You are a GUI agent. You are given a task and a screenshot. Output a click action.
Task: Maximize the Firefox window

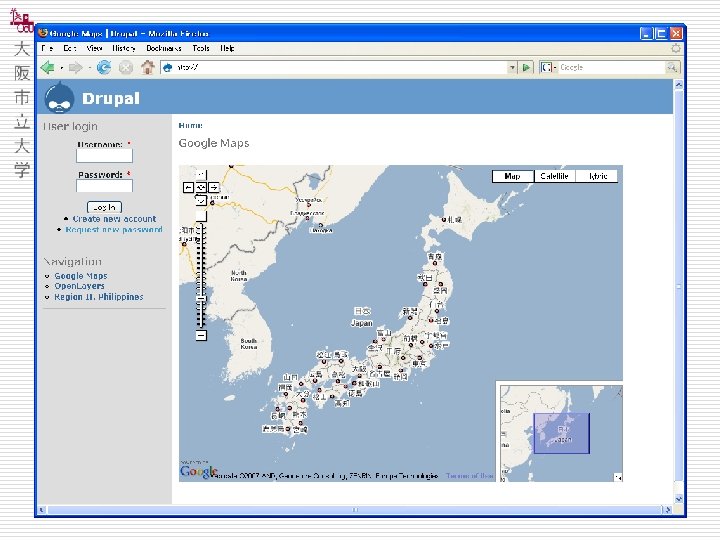(x=661, y=34)
